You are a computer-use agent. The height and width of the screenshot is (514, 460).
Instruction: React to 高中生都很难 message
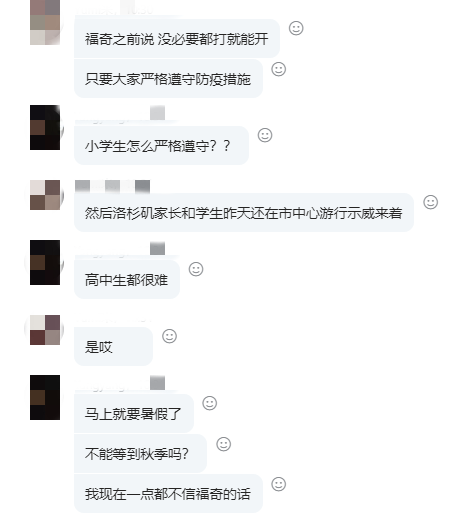[196, 269]
